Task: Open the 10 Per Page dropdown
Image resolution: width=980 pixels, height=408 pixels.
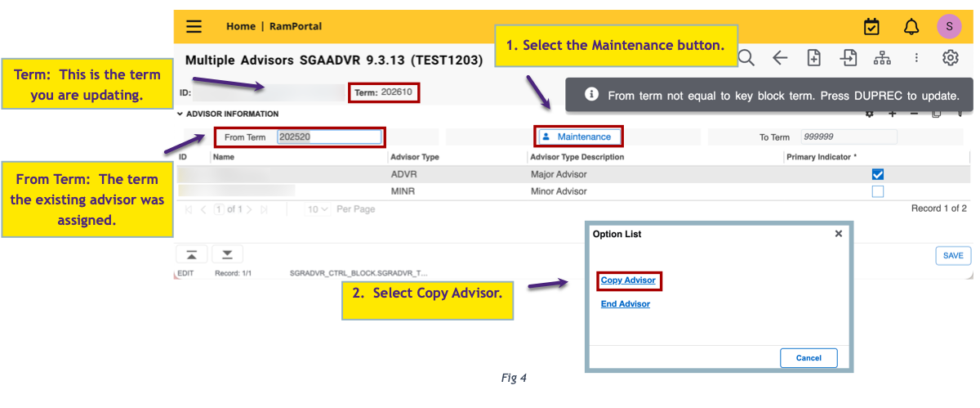Action: (x=318, y=209)
